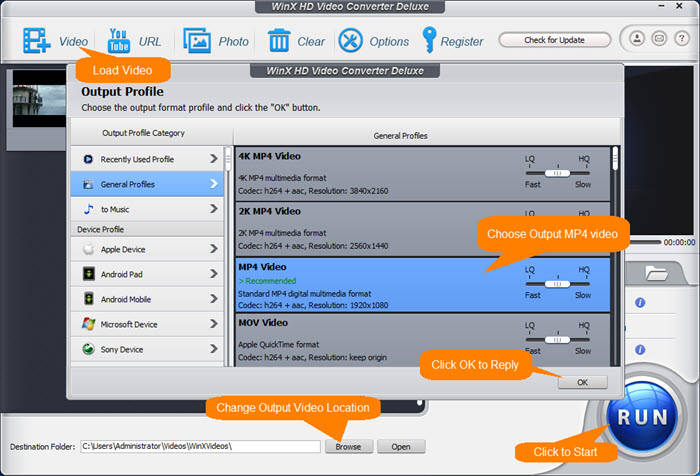The height and width of the screenshot is (476, 700).
Task: Click the category list scrollbar handle
Action: point(228,159)
